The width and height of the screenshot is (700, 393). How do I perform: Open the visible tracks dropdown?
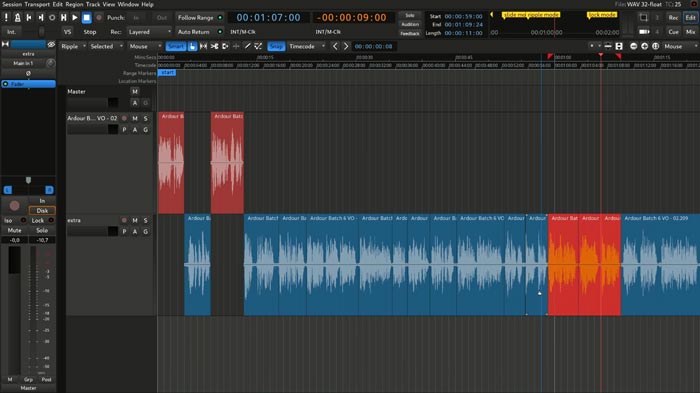click(x=594, y=46)
